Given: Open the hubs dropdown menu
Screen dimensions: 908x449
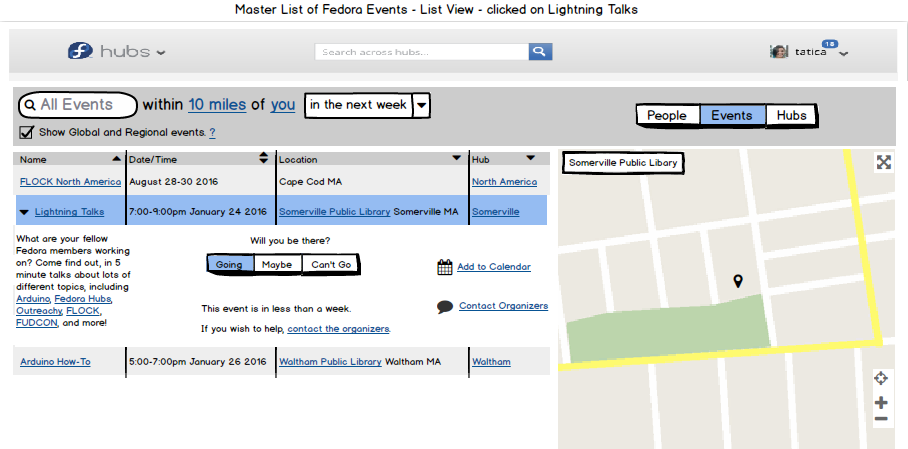Looking at the screenshot, I should [x=161, y=53].
